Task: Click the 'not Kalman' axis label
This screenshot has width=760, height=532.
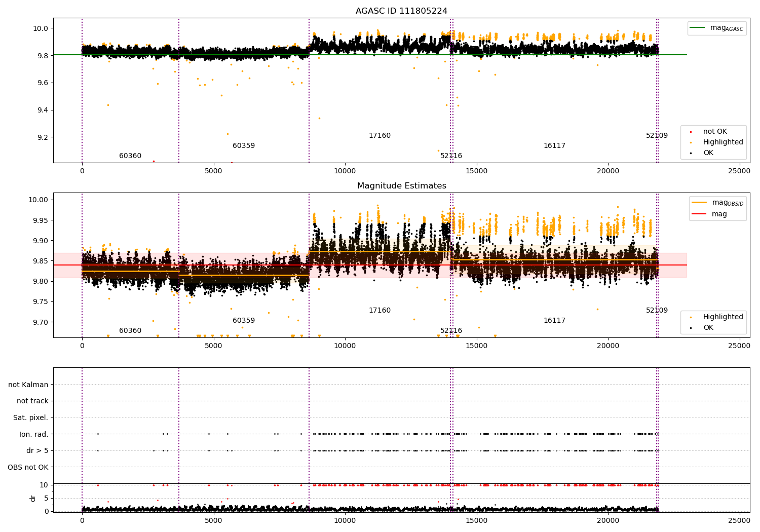Action: (x=28, y=385)
